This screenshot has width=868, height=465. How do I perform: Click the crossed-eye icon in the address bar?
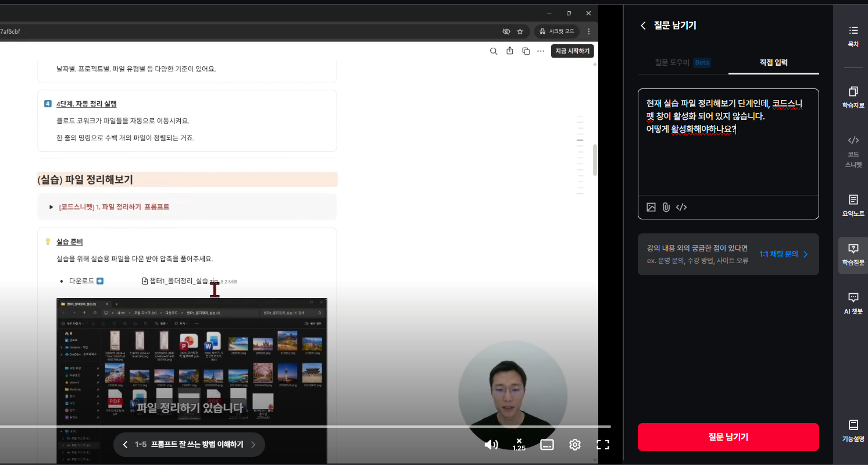point(506,31)
